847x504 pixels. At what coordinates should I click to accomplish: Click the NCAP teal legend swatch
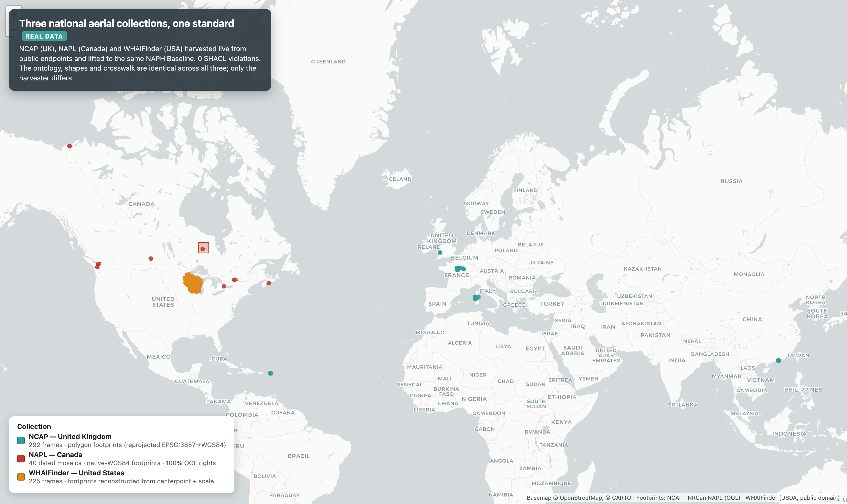[21, 440]
